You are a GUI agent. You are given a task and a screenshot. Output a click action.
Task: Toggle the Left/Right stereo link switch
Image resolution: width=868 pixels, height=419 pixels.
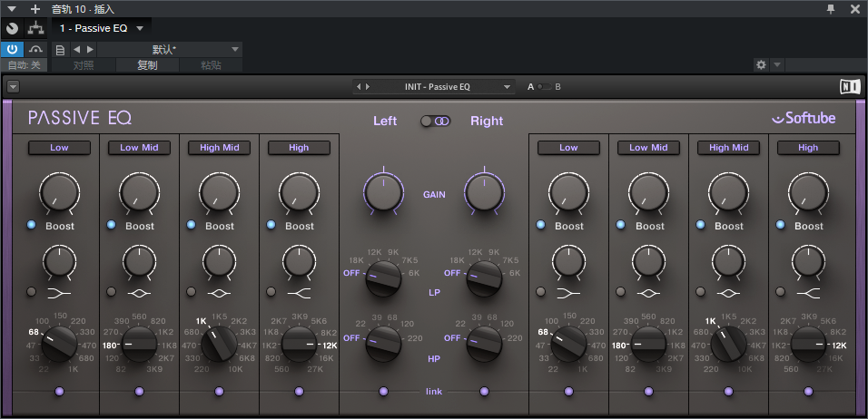435,121
